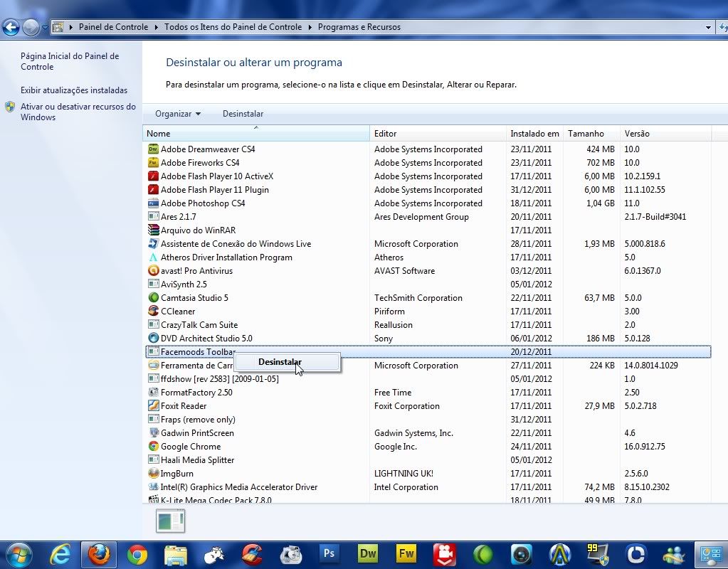The image size is (728, 569).
Task: Open the recent pages dropdown beside forward button
Action: [45, 28]
